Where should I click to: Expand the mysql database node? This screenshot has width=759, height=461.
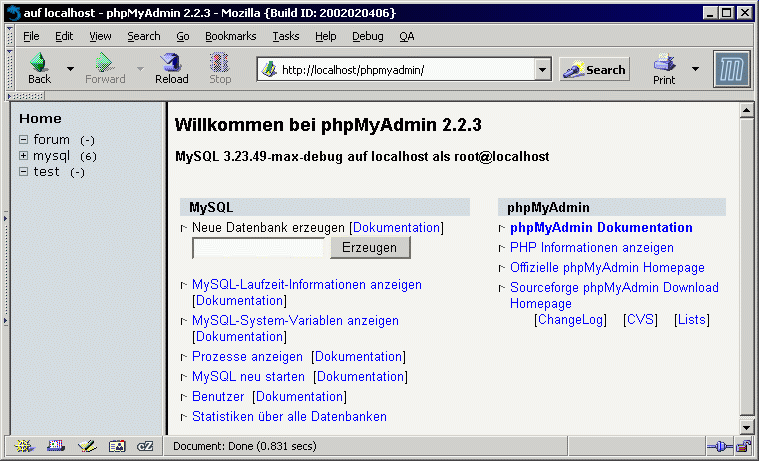click(23, 155)
